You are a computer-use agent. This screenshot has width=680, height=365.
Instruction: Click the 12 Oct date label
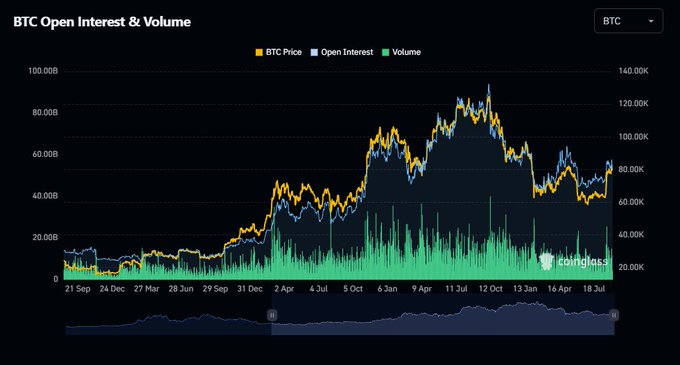490,288
